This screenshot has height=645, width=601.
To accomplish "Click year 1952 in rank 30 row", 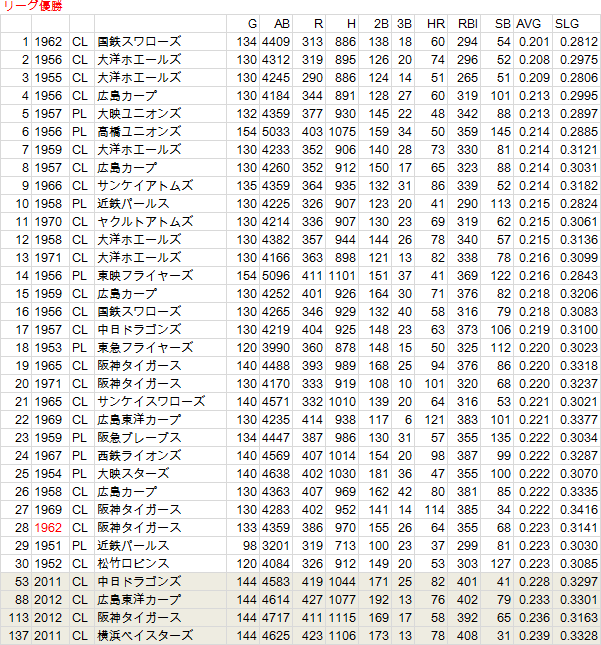I will pyautogui.click(x=48, y=564).
